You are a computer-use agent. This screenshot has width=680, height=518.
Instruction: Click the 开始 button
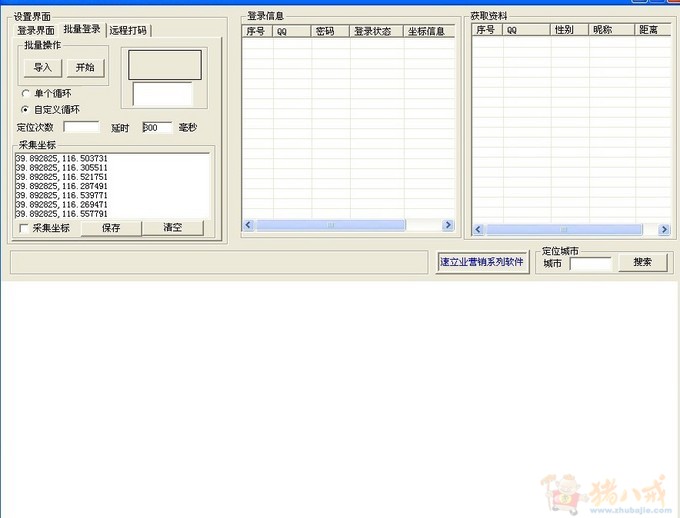(85, 67)
